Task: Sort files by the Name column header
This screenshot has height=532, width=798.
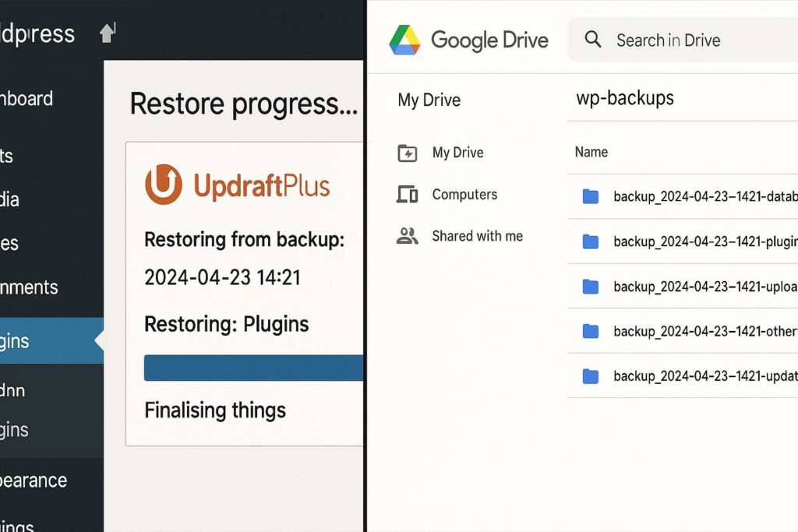Action: pos(591,152)
